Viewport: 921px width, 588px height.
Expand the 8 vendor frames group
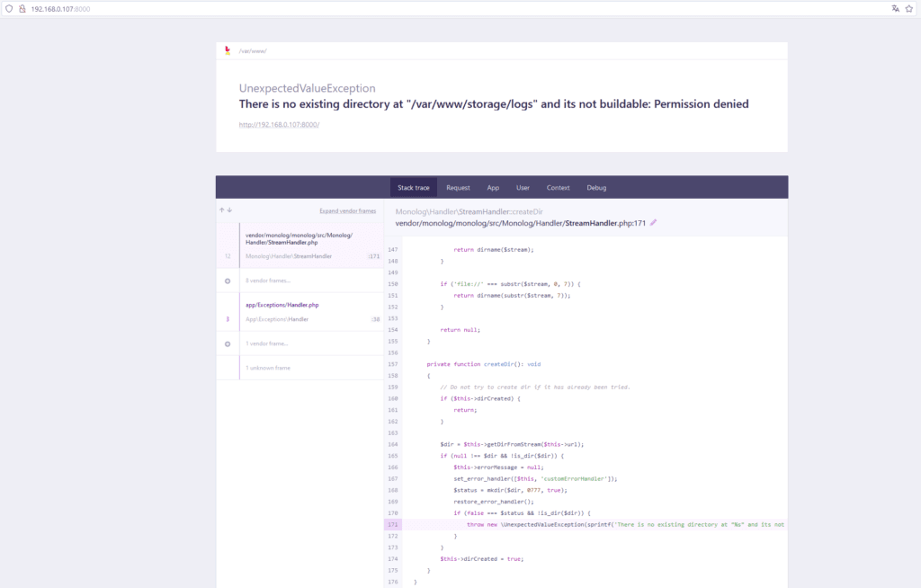click(x=300, y=281)
